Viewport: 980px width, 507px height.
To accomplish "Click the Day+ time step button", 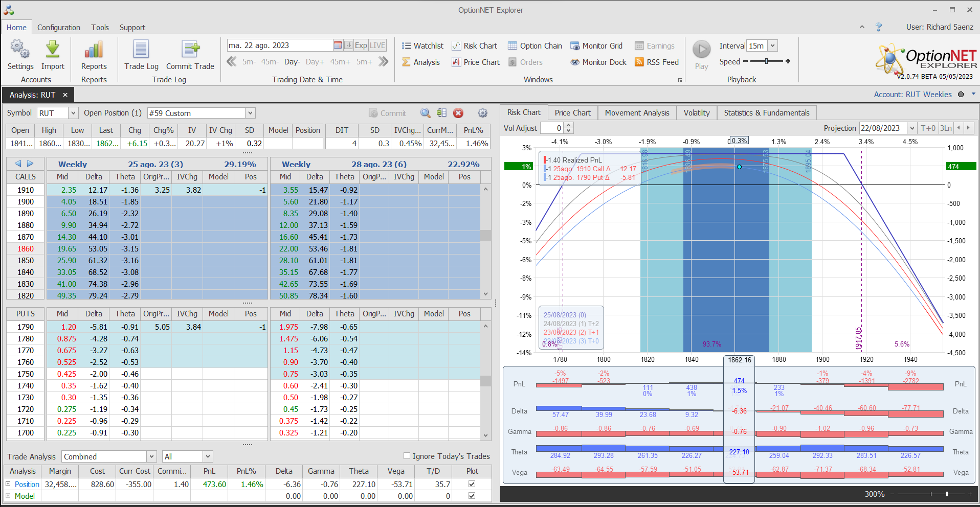I will pyautogui.click(x=315, y=62).
